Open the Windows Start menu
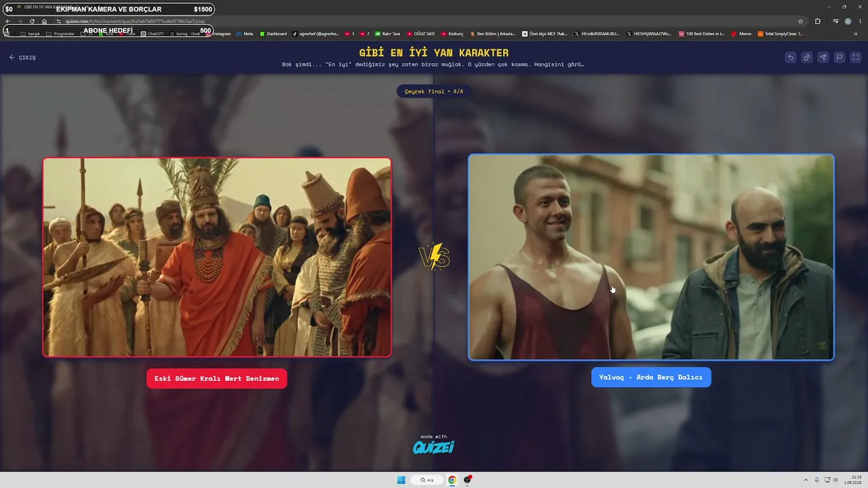 click(401, 480)
